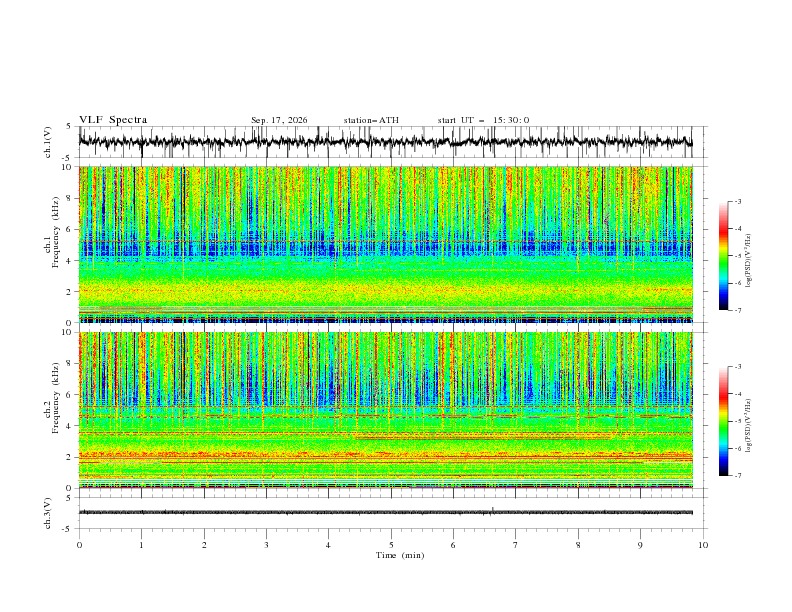Select the 8 minute tick label on time axis
The width and height of the screenshot is (792, 612).
pos(578,545)
